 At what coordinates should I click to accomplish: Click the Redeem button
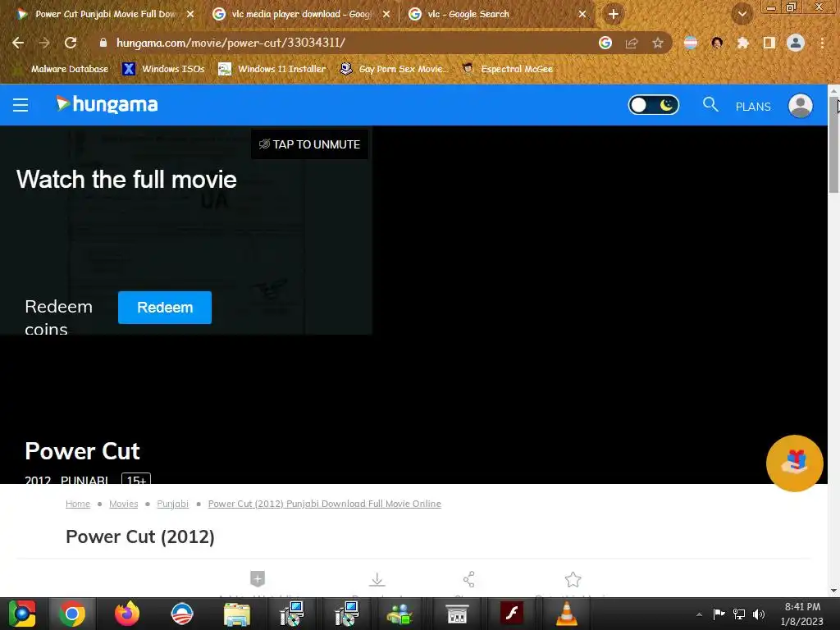click(x=164, y=308)
